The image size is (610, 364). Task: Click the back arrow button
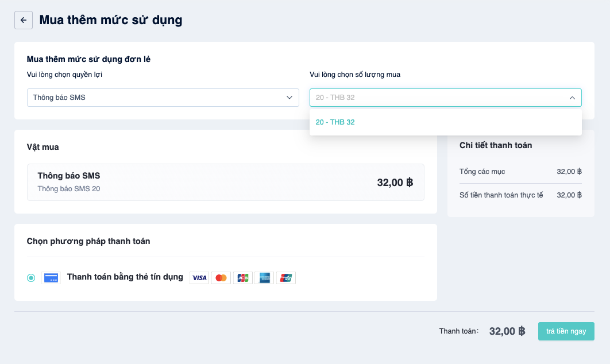[24, 20]
